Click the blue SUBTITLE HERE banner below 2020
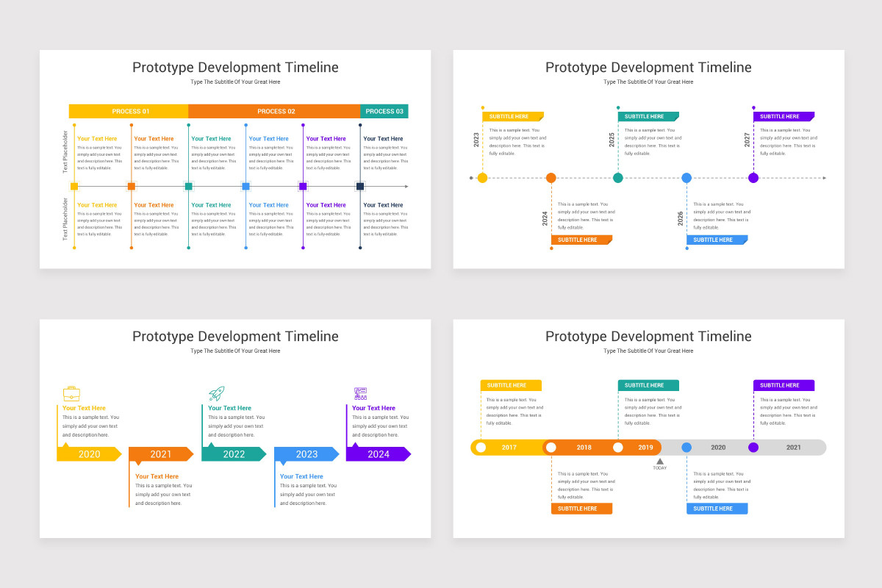Viewport: 882px width, 588px height. [717, 508]
